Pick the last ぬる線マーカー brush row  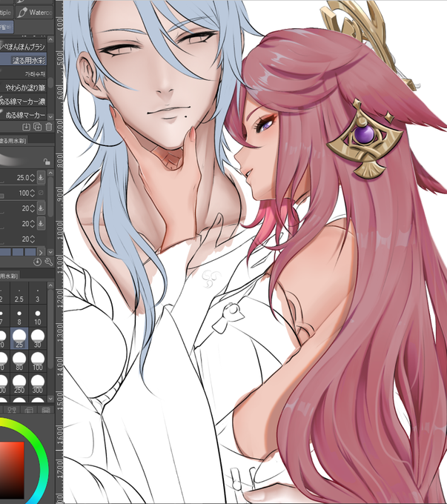24,115
